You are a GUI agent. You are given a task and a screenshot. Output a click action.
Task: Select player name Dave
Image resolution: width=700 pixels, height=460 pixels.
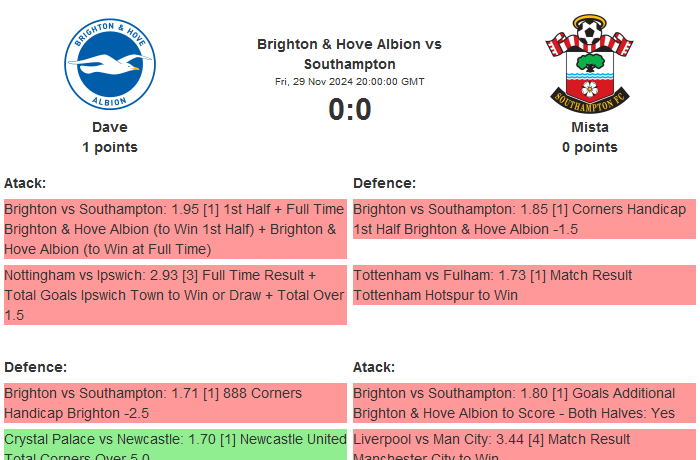pyautogui.click(x=110, y=127)
